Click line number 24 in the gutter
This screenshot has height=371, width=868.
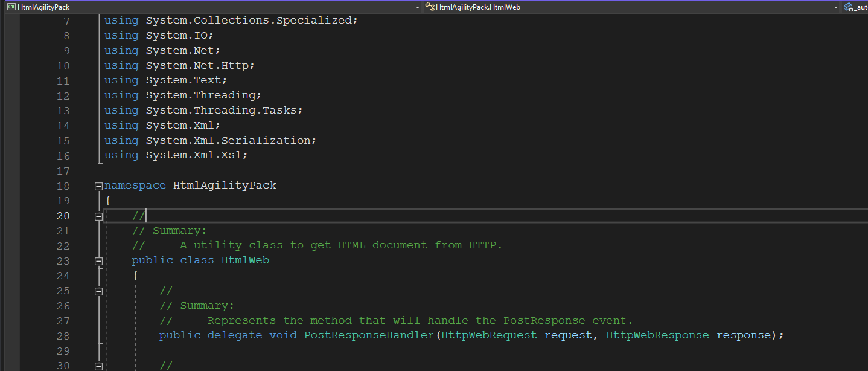pos(63,276)
